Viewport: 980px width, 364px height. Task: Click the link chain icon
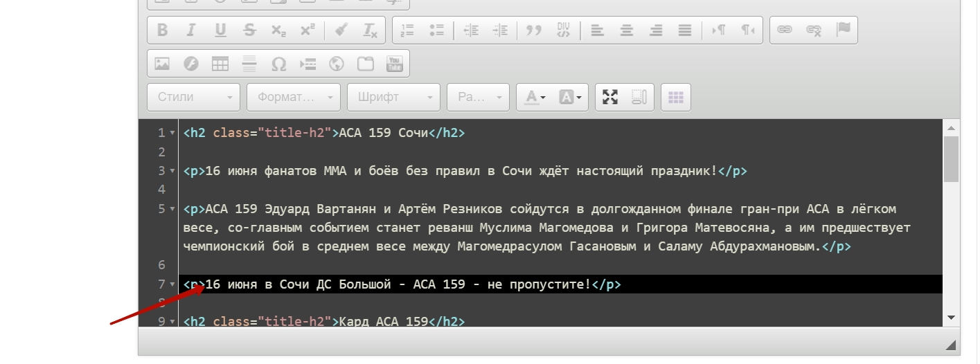coord(784,30)
